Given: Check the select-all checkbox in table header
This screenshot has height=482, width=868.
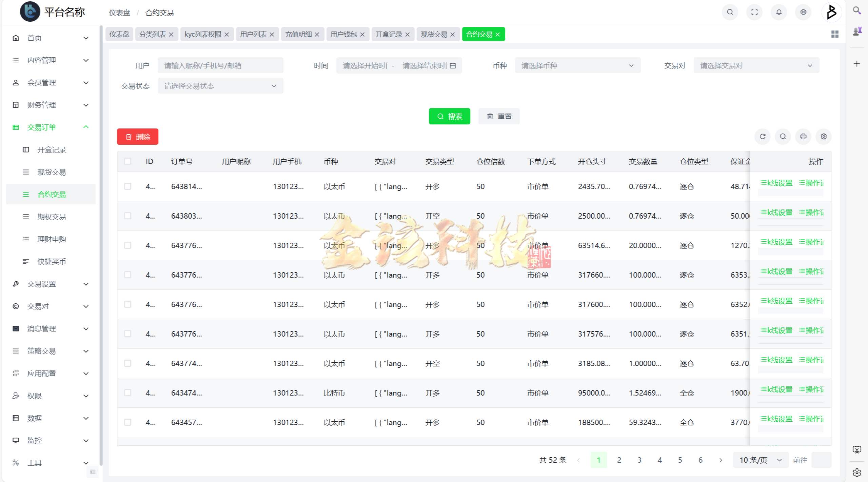Looking at the screenshot, I should pos(128,161).
